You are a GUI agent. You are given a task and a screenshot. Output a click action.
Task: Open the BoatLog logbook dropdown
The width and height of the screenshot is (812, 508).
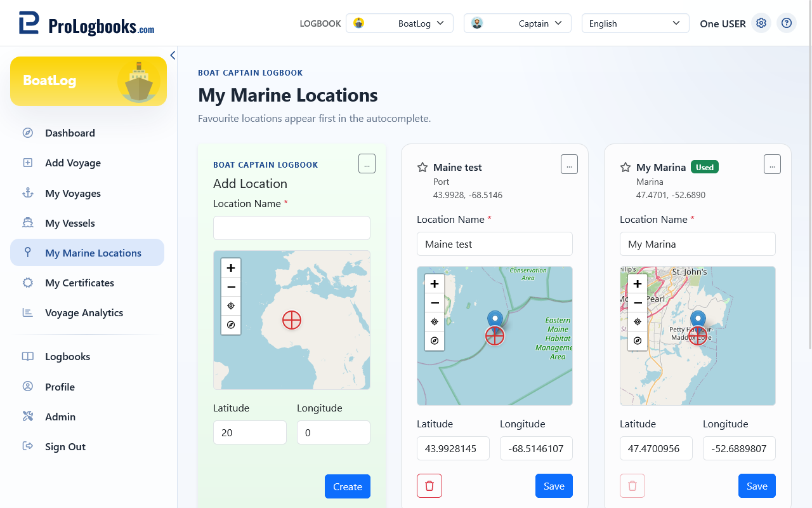click(400, 23)
